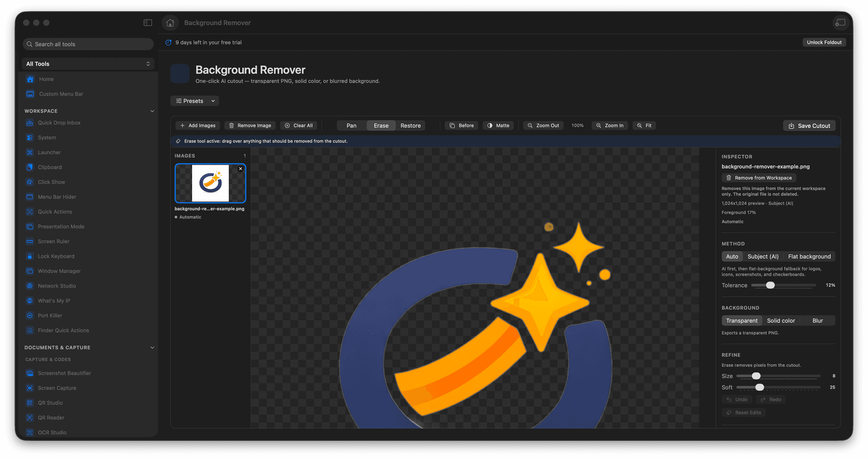868x459 pixels.
Task: Open the Presets dropdown
Action: [194, 101]
